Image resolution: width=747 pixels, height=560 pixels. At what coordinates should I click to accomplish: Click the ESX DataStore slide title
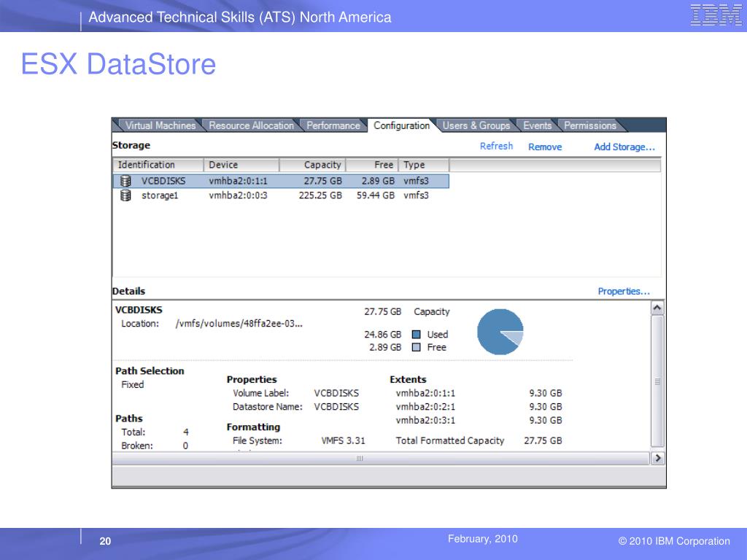click(x=118, y=64)
